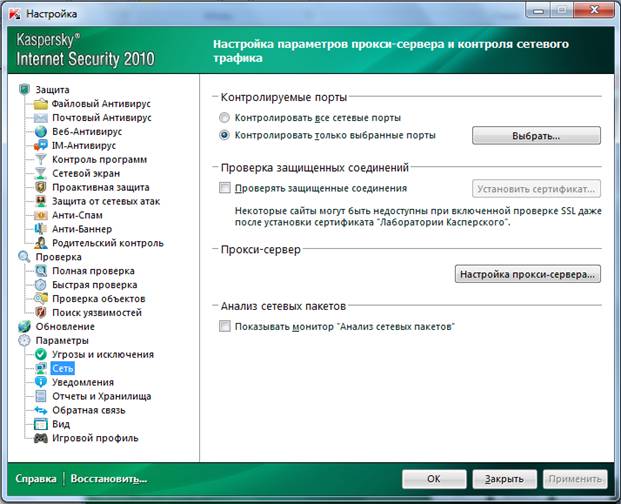Click the Игровой профиль gamepad icon
Viewport: 621px width, 504px height.
[41, 438]
